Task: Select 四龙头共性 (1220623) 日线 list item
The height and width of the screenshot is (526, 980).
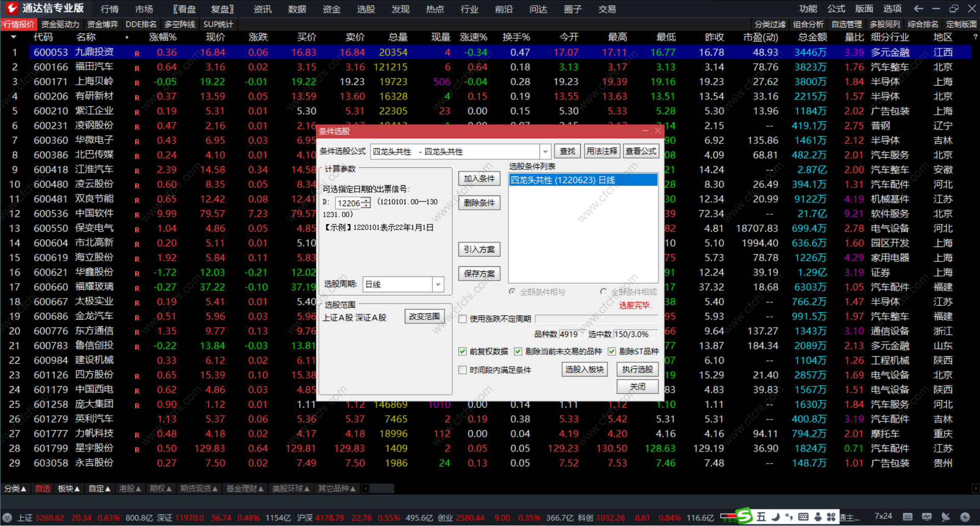Action: [x=583, y=180]
